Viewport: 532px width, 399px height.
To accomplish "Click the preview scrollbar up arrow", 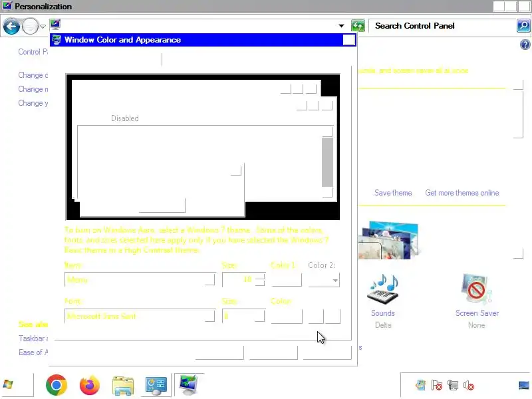I will [x=327, y=132].
